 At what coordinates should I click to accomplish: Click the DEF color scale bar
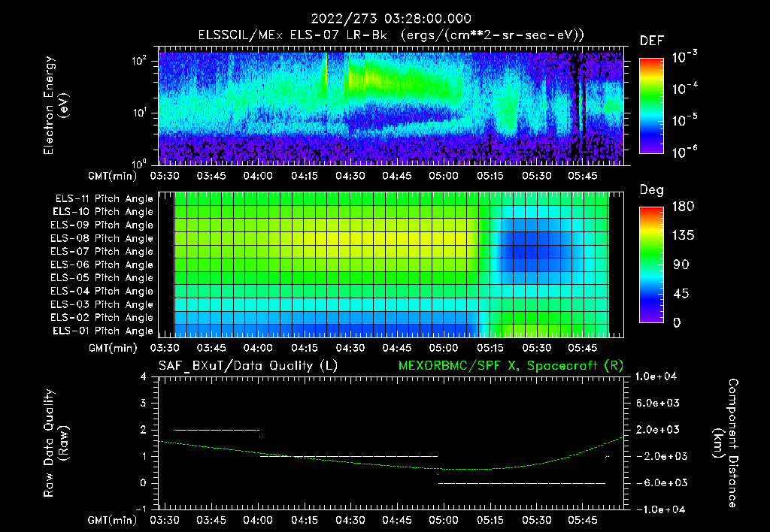[x=651, y=105]
